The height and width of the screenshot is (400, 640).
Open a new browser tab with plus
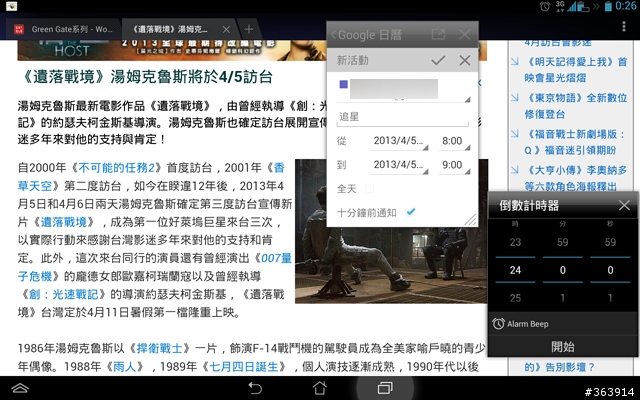coord(249,29)
